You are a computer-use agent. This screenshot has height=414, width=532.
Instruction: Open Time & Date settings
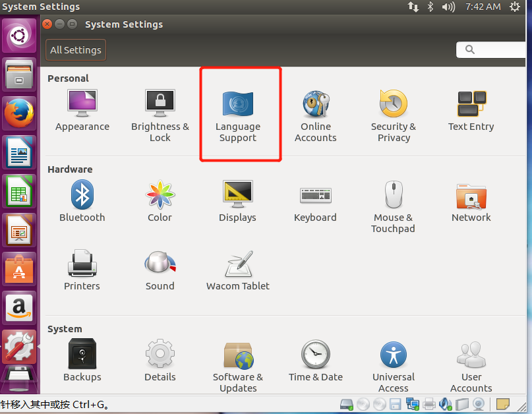(x=316, y=361)
